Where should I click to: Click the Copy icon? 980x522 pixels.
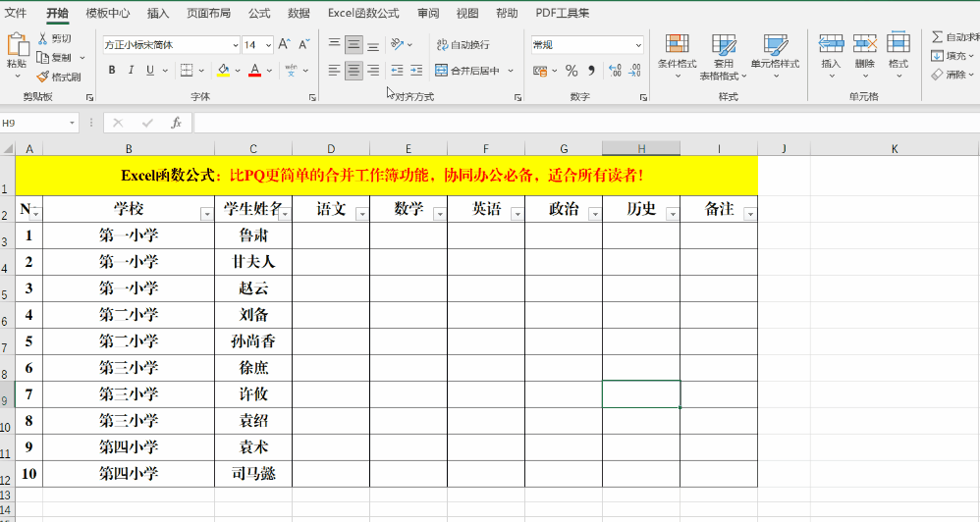point(42,58)
